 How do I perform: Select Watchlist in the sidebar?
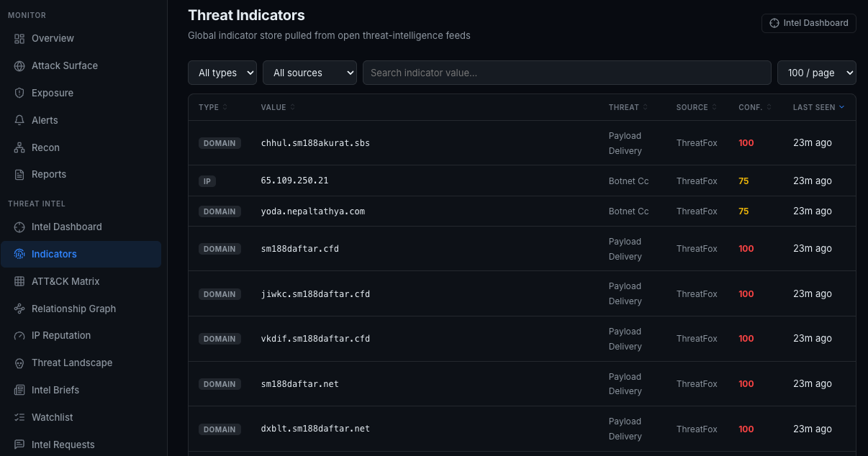coord(81,417)
